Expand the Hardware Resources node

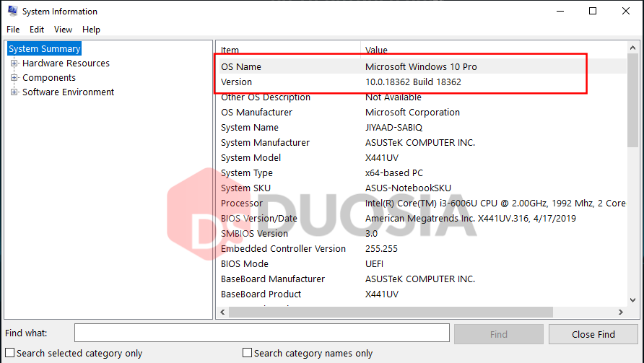(14, 64)
